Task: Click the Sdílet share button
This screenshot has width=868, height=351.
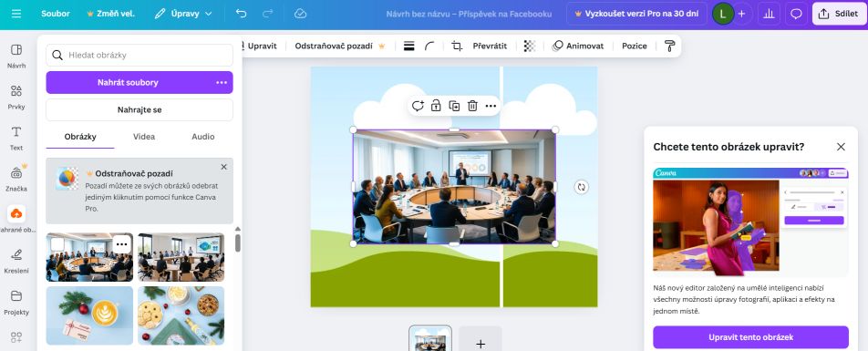Action: (x=839, y=14)
